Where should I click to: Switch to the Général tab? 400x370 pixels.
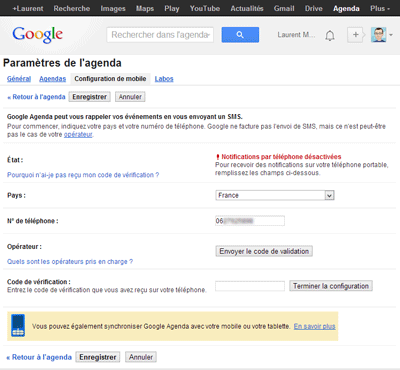coord(19,79)
